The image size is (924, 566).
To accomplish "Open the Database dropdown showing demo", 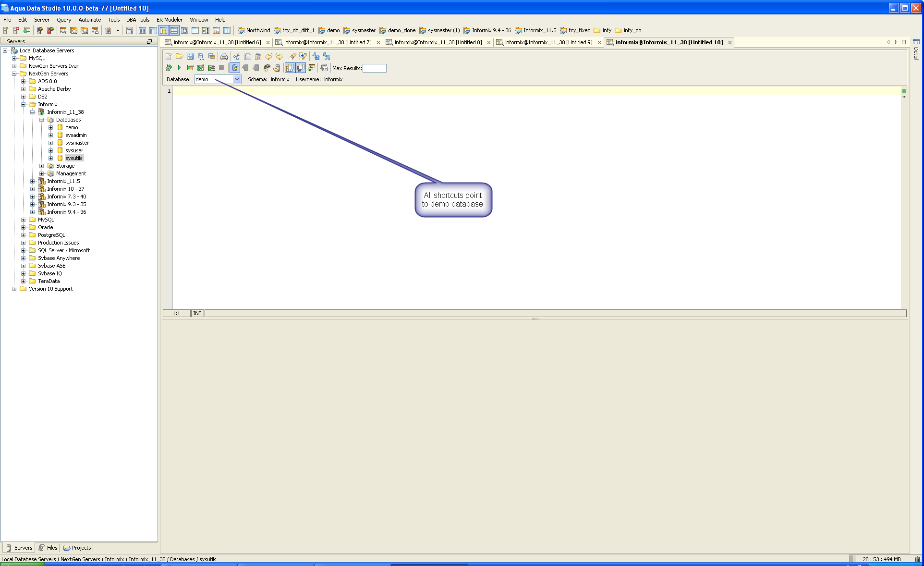I will tap(237, 79).
